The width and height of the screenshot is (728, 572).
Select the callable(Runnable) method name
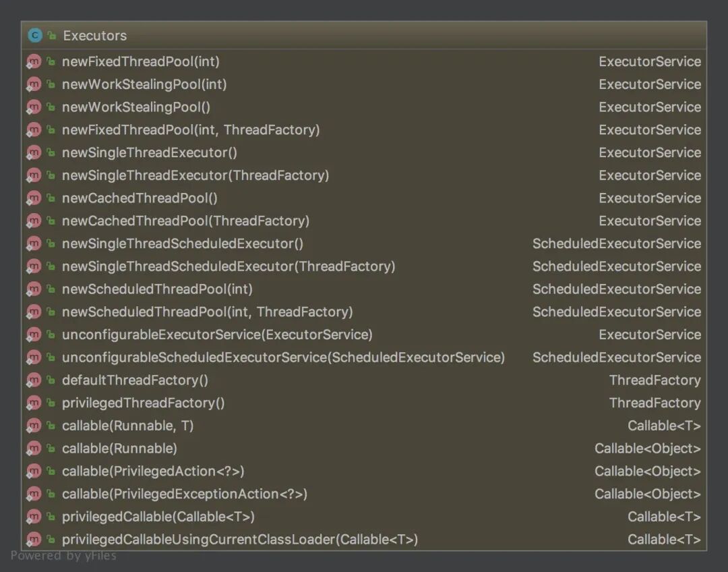(119, 449)
